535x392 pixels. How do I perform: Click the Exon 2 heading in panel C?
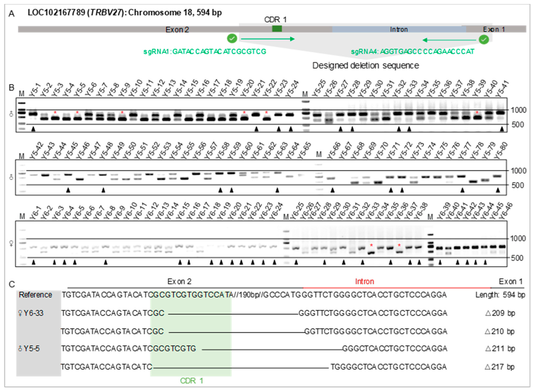point(179,282)
